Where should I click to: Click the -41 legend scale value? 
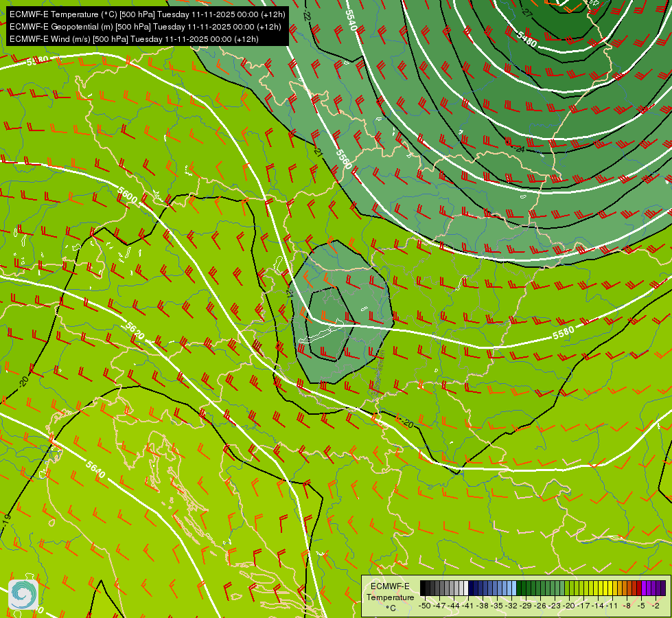[468, 606]
